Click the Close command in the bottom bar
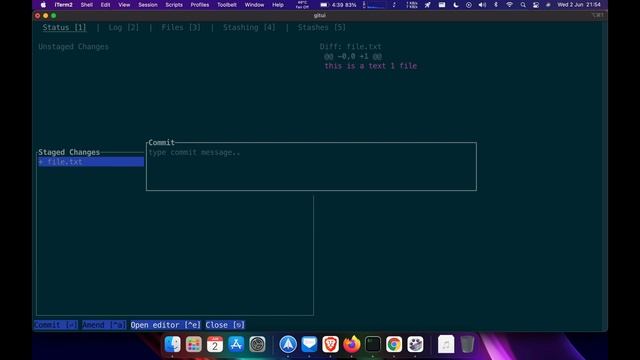The height and width of the screenshot is (360, 640). [x=225, y=325]
